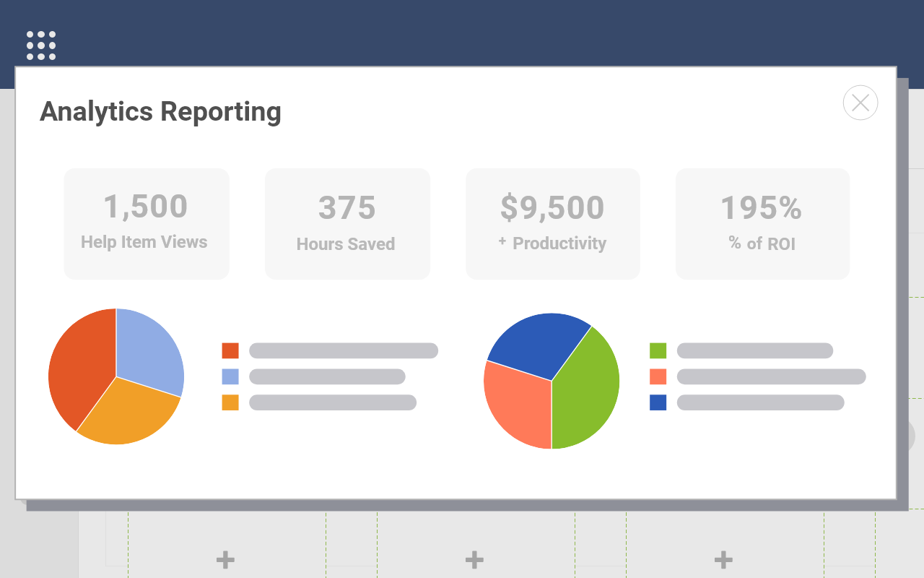Open the $9,500 Productivity card
Image resolution: width=924 pixels, height=578 pixels.
[553, 223]
